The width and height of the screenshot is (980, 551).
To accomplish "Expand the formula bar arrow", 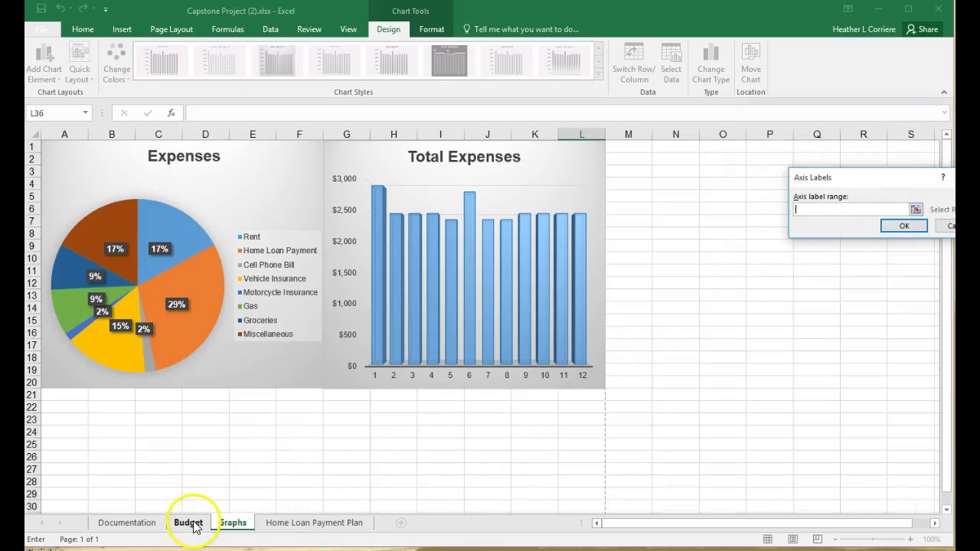I will point(944,112).
